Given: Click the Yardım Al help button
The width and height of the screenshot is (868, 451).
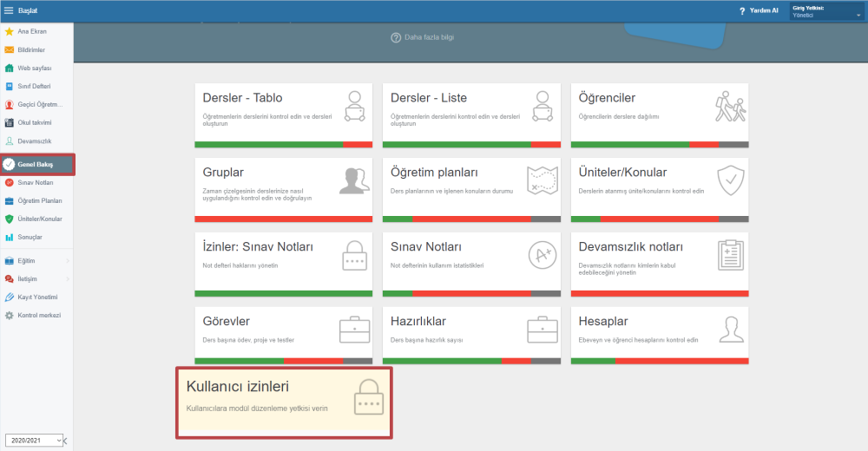Looking at the screenshot, I should (759, 10).
